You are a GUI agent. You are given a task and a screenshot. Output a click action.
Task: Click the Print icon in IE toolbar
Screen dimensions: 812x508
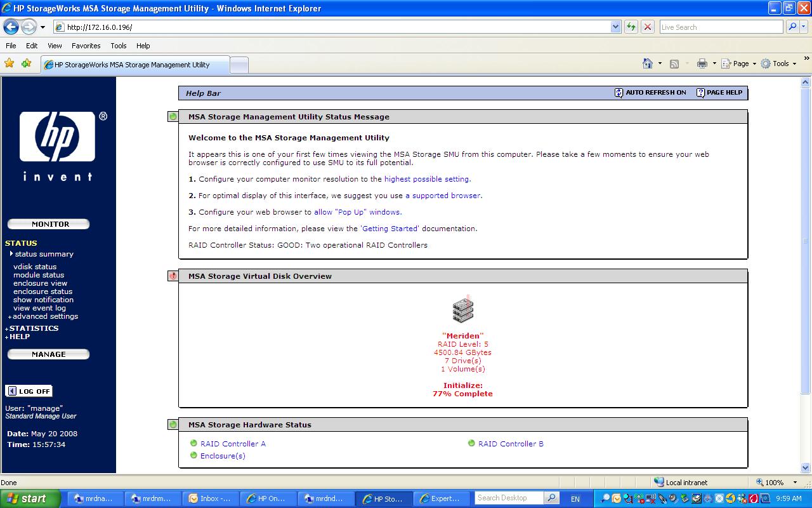[x=702, y=63]
